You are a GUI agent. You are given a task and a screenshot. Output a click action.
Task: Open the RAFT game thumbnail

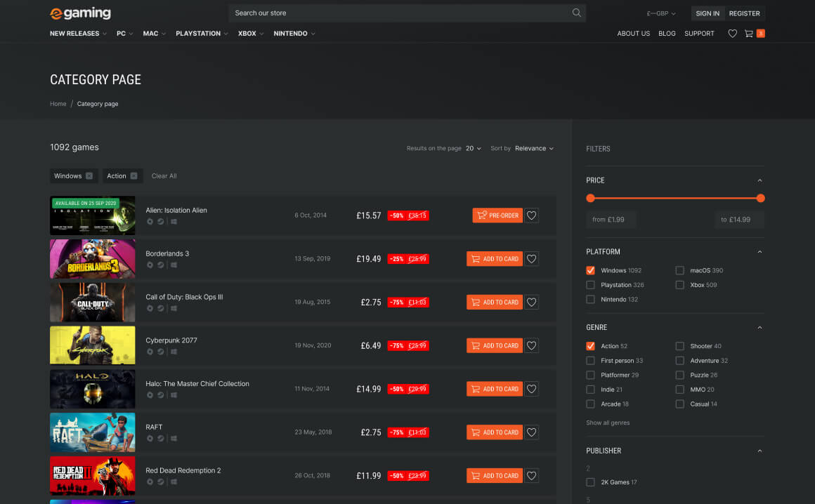point(92,432)
